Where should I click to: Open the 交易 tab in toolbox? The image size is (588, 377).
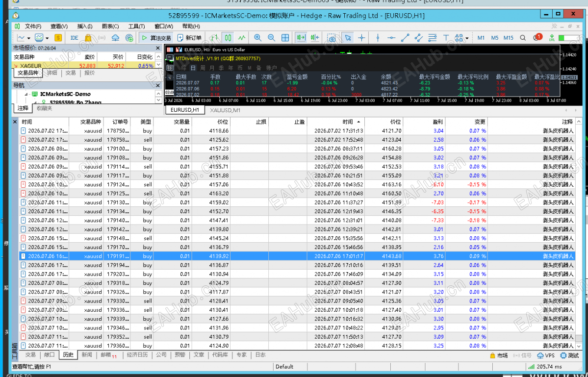tap(30, 354)
